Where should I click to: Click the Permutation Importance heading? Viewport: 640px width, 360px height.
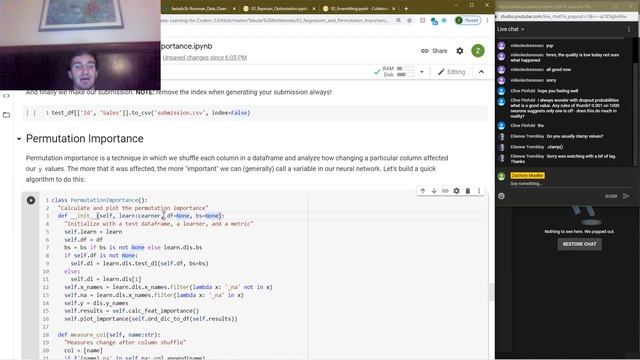[84, 139]
